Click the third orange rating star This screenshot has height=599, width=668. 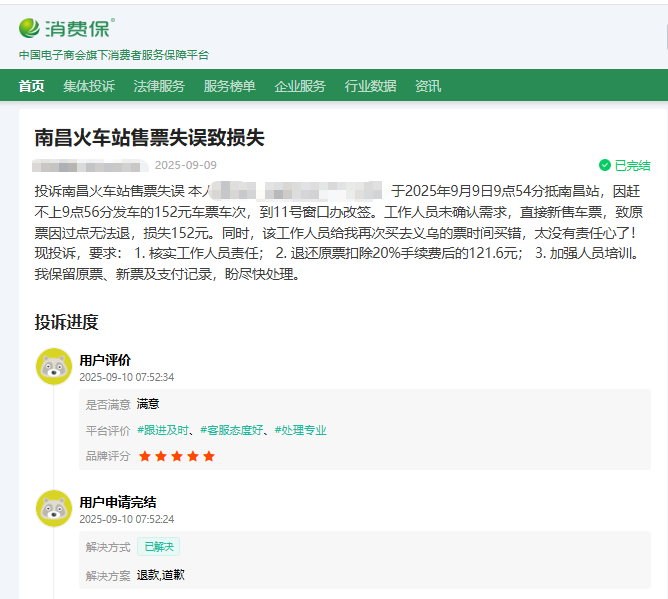pos(177,456)
